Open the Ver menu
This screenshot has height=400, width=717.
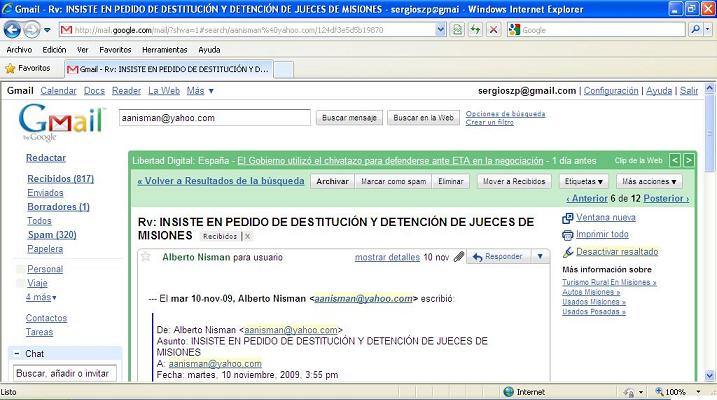[82, 50]
